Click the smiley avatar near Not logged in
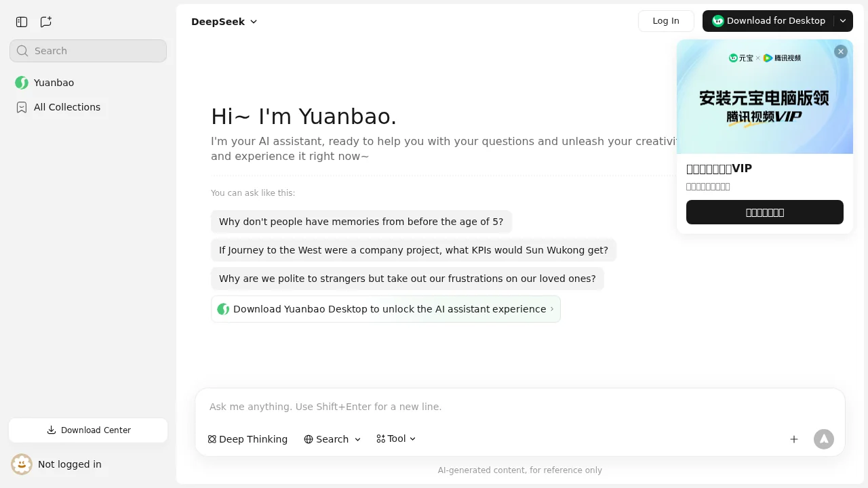 pos(21,464)
